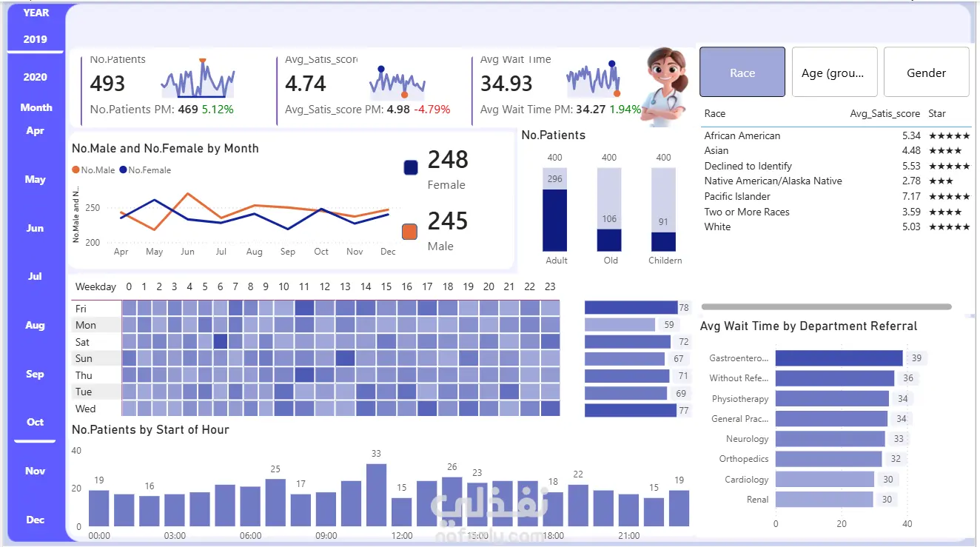Switch to the Race tab
The image size is (980, 547).
[742, 73]
